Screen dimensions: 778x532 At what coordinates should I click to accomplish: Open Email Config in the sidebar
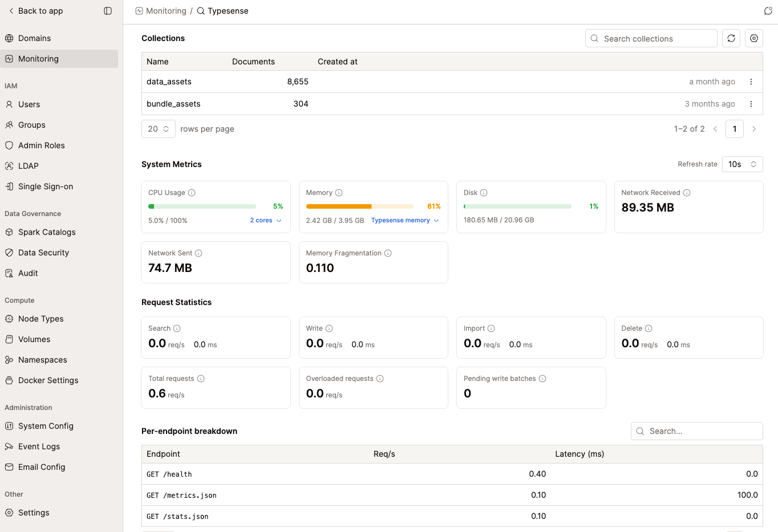pos(59,467)
